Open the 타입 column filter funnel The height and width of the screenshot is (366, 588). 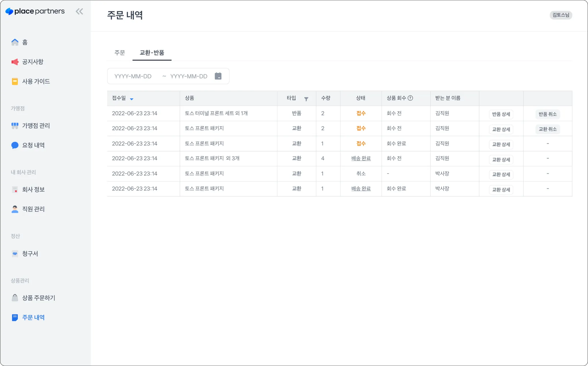coord(306,99)
